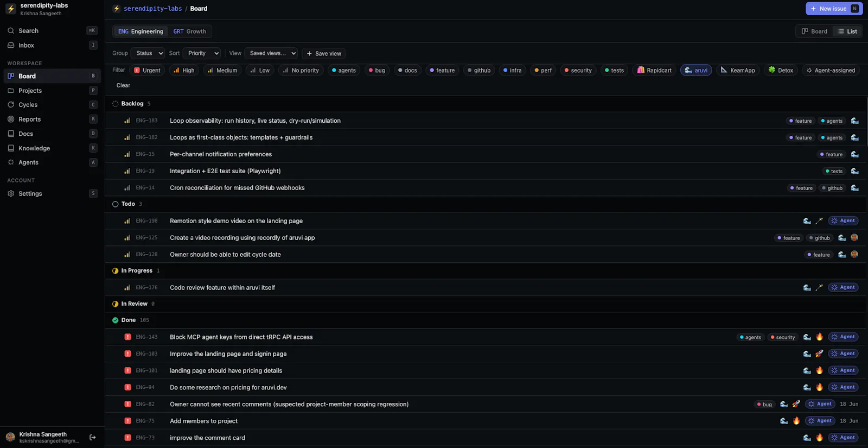Filter by the agents label
This screenshot has height=448, width=868.
click(x=343, y=71)
